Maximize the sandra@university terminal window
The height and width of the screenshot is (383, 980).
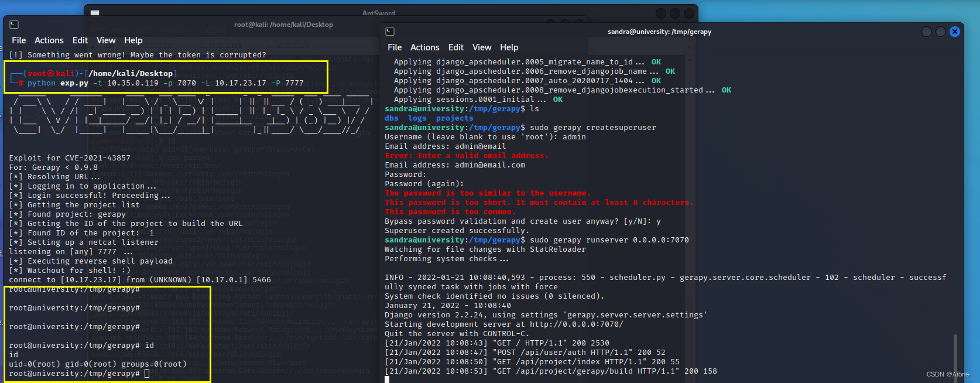941,32
